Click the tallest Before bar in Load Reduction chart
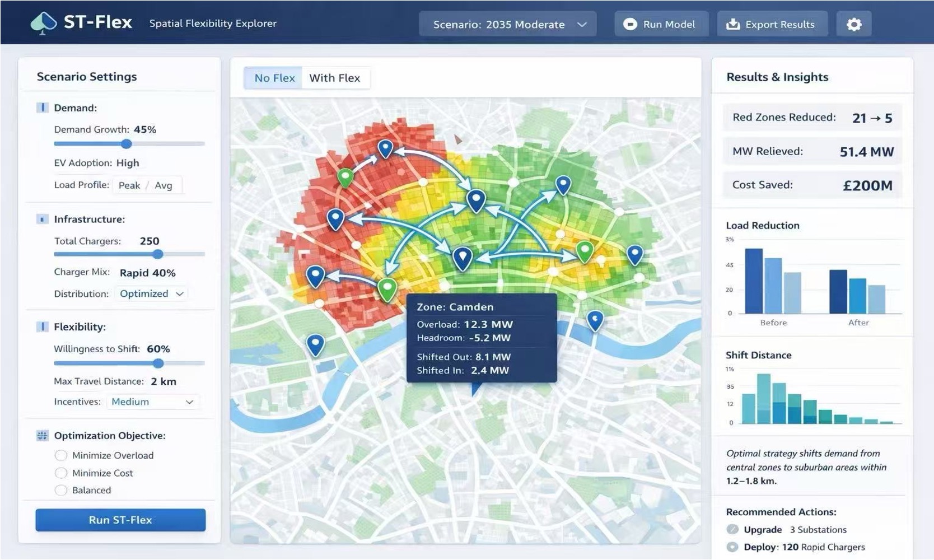 point(754,281)
